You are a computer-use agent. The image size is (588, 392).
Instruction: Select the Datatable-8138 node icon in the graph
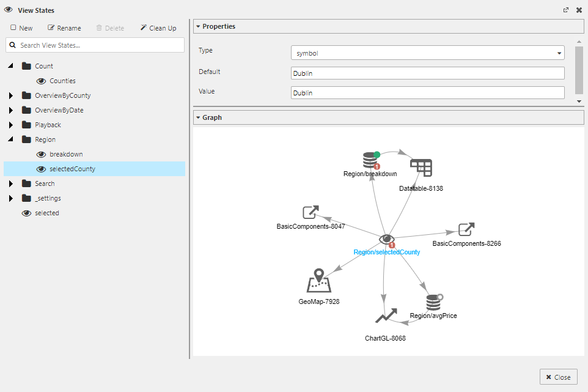coord(421,166)
